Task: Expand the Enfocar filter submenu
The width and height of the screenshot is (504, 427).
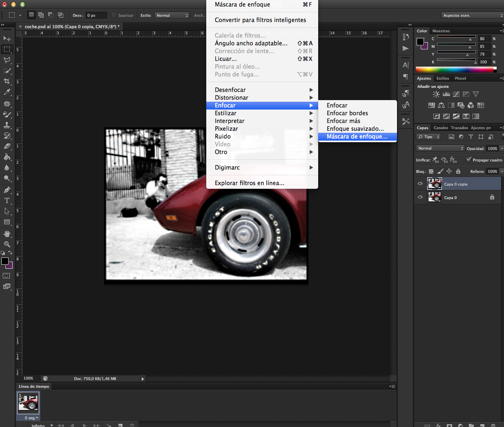Action: click(x=262, y=105)
